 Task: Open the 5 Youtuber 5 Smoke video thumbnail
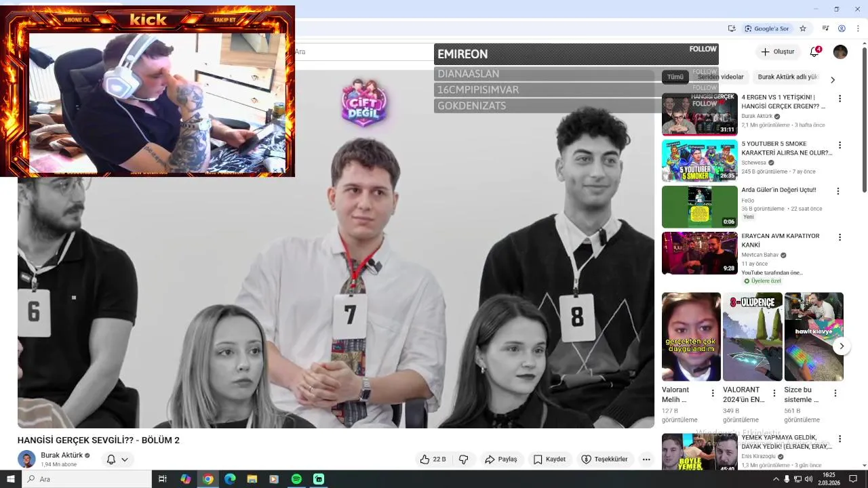[x=699, y=161]
